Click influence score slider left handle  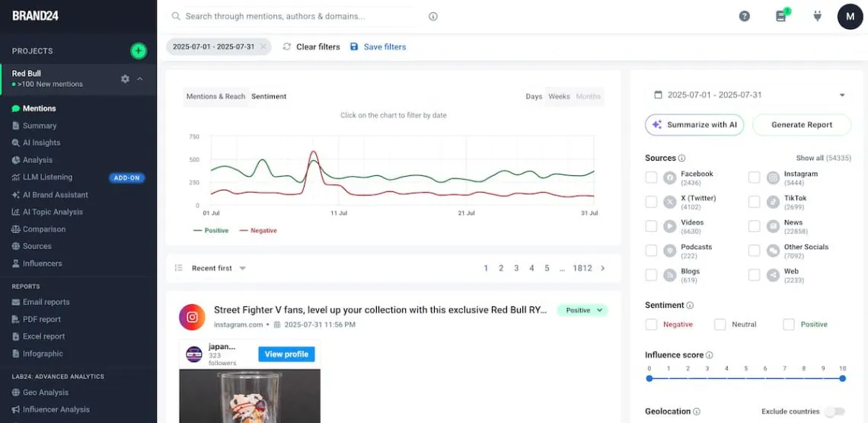coord(649,379)
